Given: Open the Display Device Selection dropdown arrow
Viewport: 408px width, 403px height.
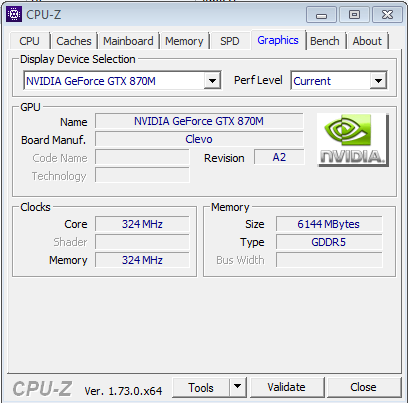Looking at the screenshot, I should (x=212, y=81).
